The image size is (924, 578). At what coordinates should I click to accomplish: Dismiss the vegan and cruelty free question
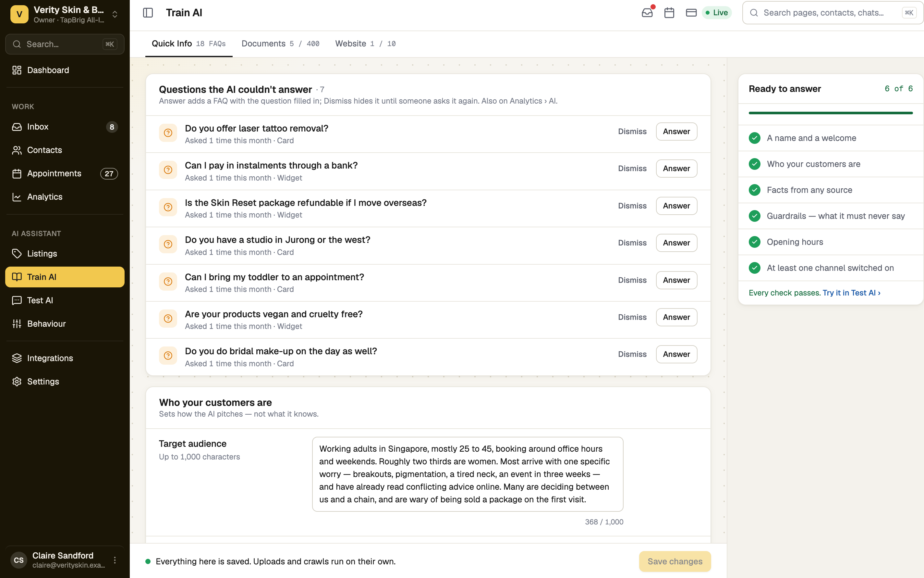(x=632, y=317)
